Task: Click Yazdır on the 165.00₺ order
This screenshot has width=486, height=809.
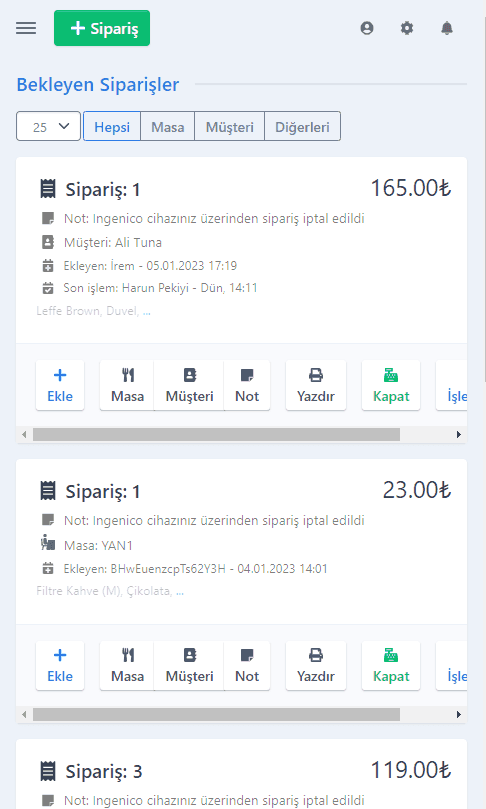Action: click(316, 385)
